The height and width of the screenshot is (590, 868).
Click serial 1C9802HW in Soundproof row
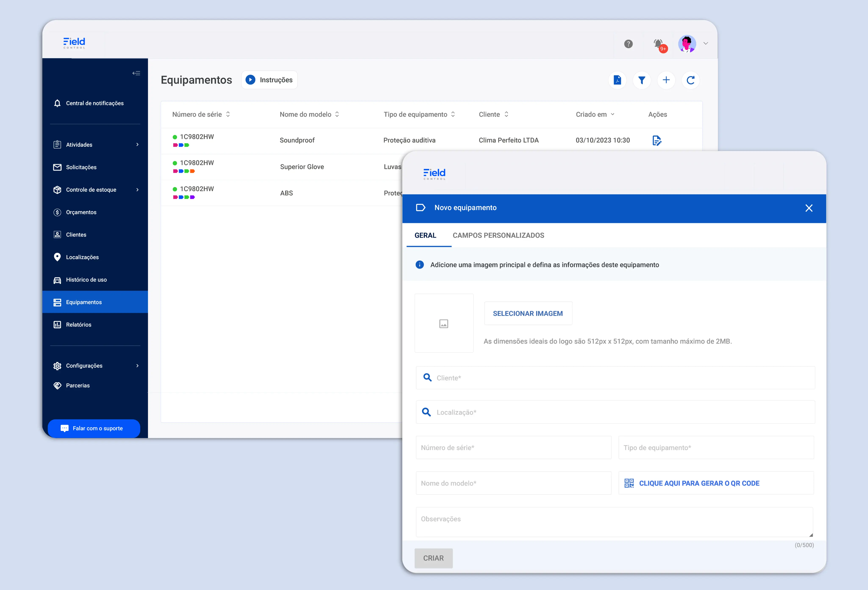[197, 137]
